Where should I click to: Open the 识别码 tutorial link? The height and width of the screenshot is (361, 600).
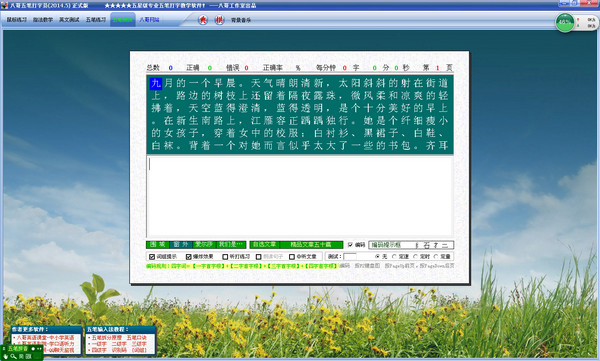[119, 350]
